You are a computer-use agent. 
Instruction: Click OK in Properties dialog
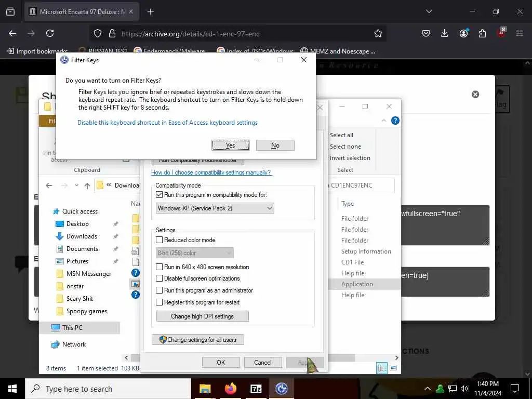[221, 362]
